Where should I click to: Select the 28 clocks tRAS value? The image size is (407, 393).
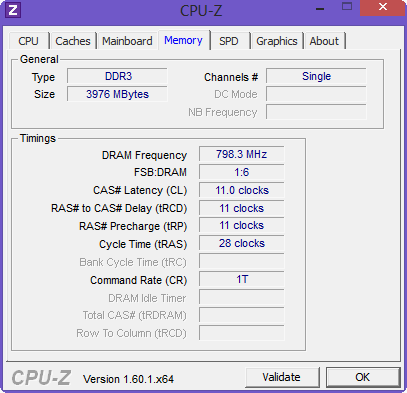click(242, 243)
